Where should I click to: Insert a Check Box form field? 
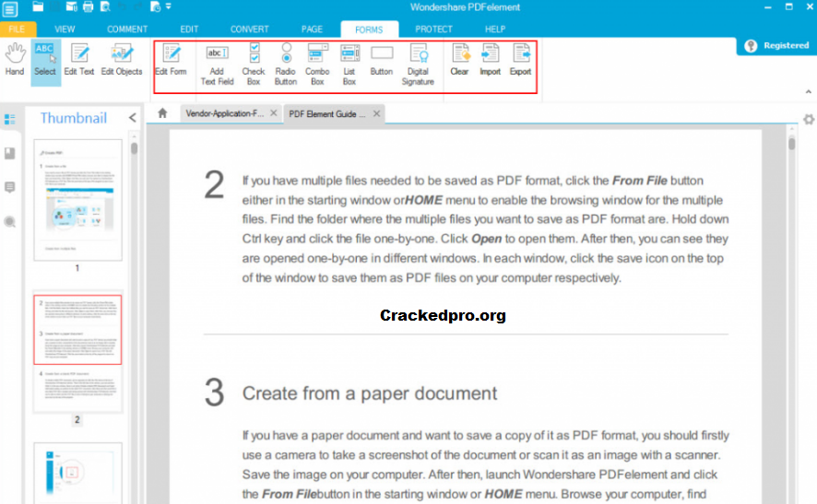(254, 65)
